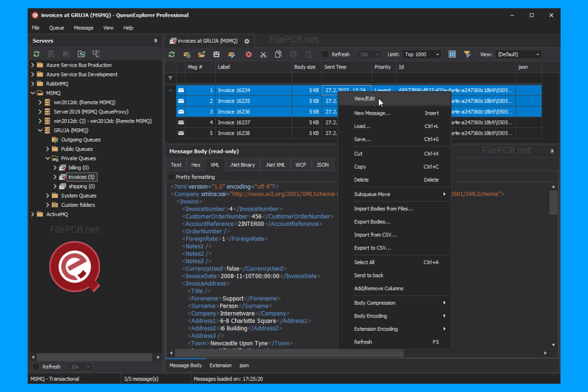Refresh servers using Servers panel green arrows icon
Screen dimensions: 588x392
point(36,53)
